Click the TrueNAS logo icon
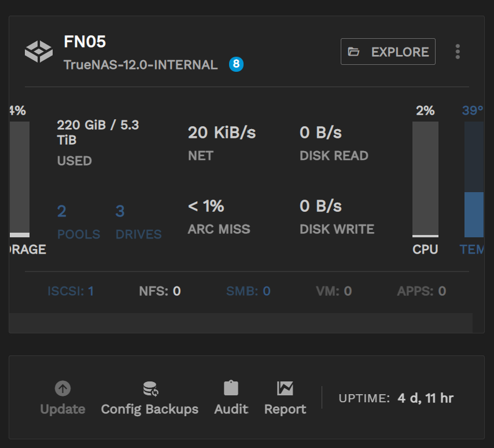The height and width of the screenshot is (448, 494). (39, 52)
